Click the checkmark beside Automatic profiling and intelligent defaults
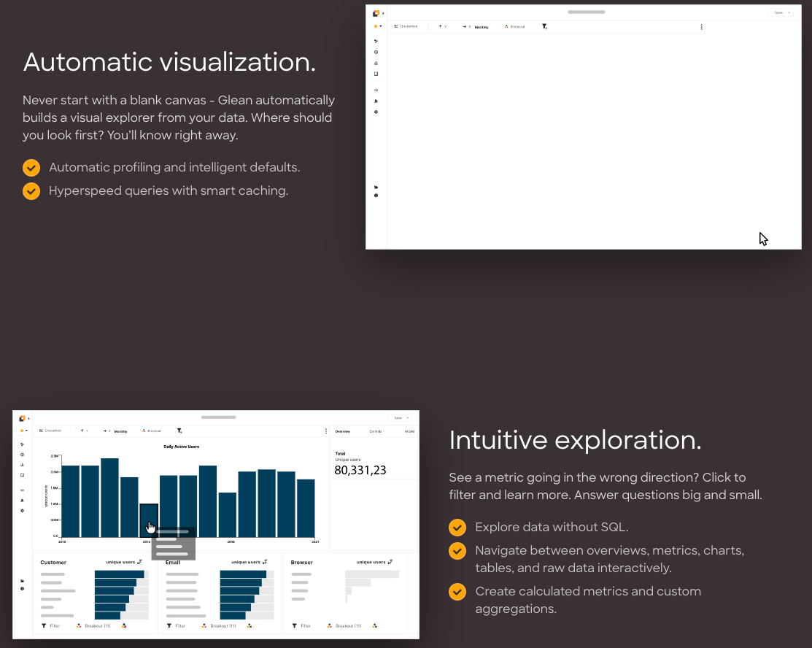The height and width of the screenshot is (648, 812). pyautogui.click(x=31, y=168)
